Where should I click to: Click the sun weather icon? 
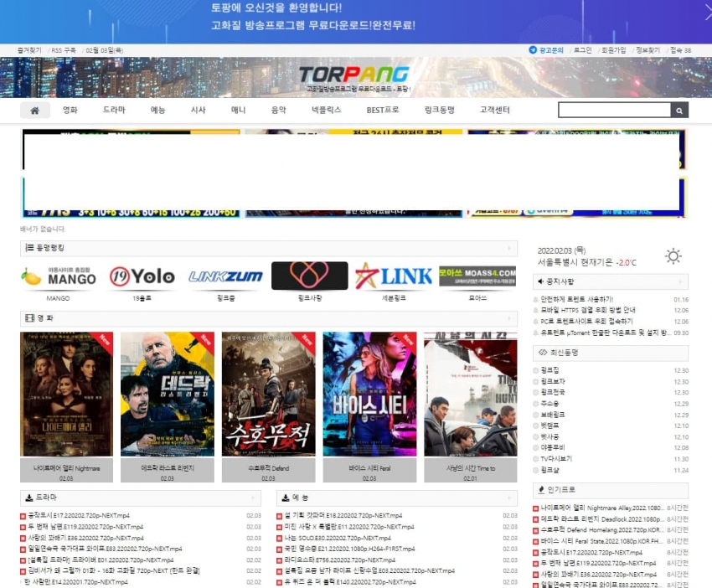point(673,256)
